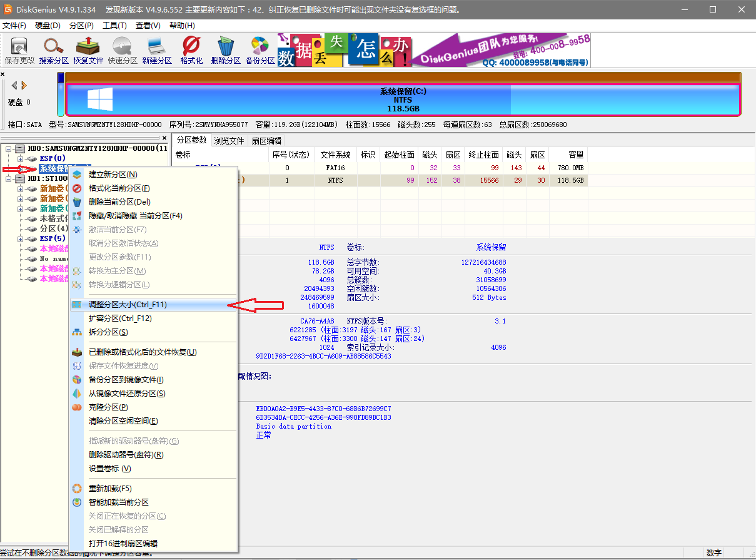Image resolution: width=756 pixels, height=560 pixels.
Task: Select 调整分区大小(Ctrl_F11) menu entry
Action: click(154, 304)
